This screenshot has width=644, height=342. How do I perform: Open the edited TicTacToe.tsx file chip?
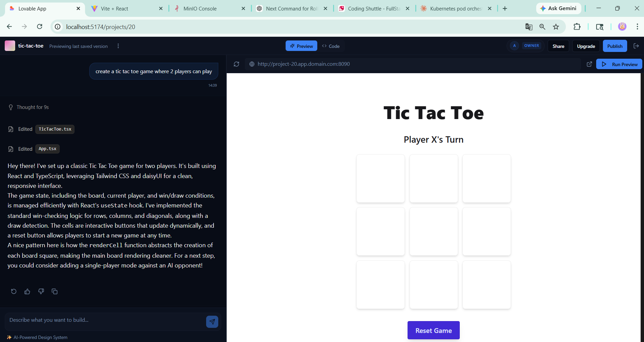[x=55, y=129]
